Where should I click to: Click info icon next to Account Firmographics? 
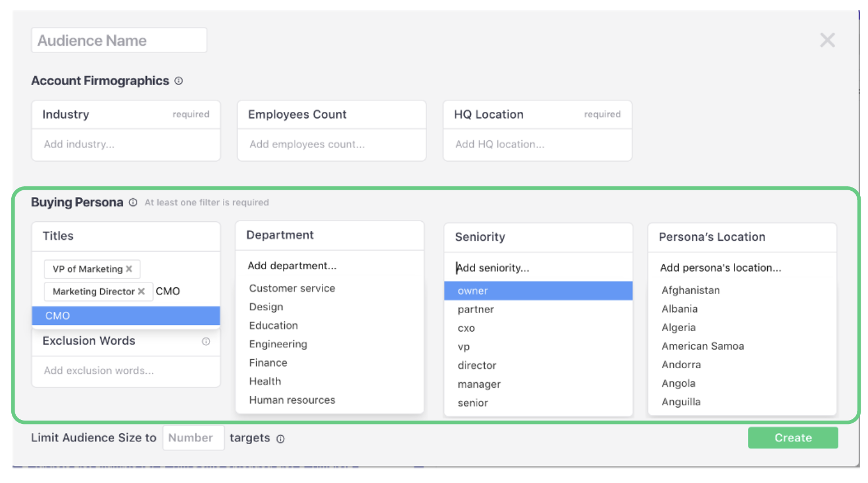178,81
